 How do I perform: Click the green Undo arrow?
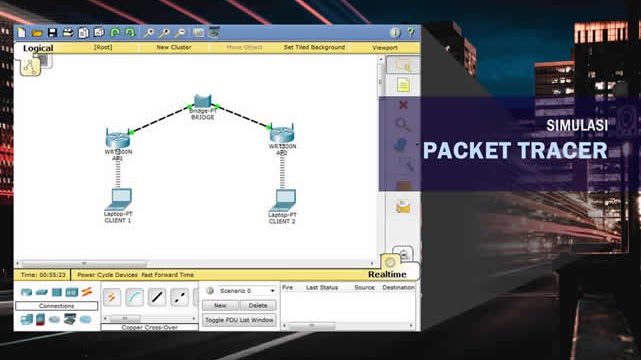coord(115,33)
